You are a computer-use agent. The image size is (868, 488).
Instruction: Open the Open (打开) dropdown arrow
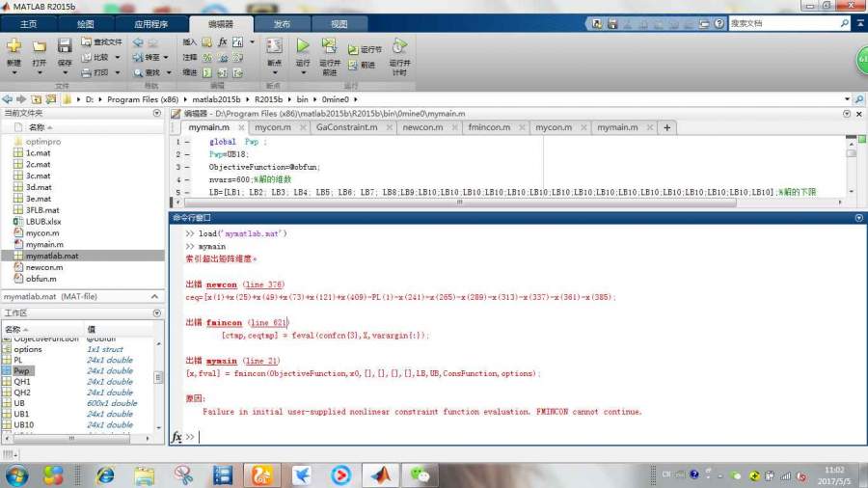coord(40,73)
